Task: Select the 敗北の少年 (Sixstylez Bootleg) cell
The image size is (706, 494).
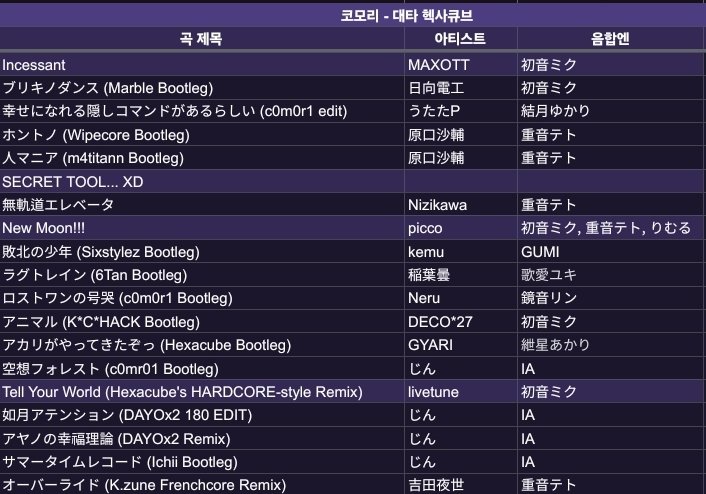Action: [x=202, y=252]
